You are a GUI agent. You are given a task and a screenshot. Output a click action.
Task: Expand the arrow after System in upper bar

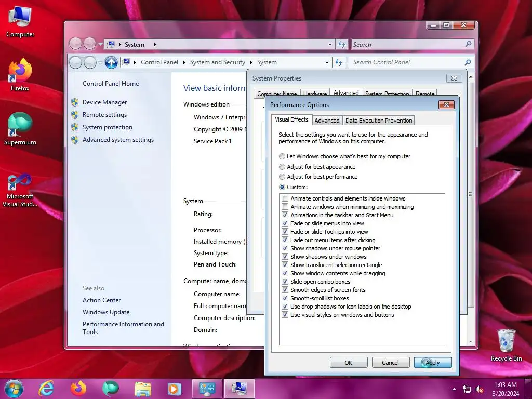pos(154,45)
